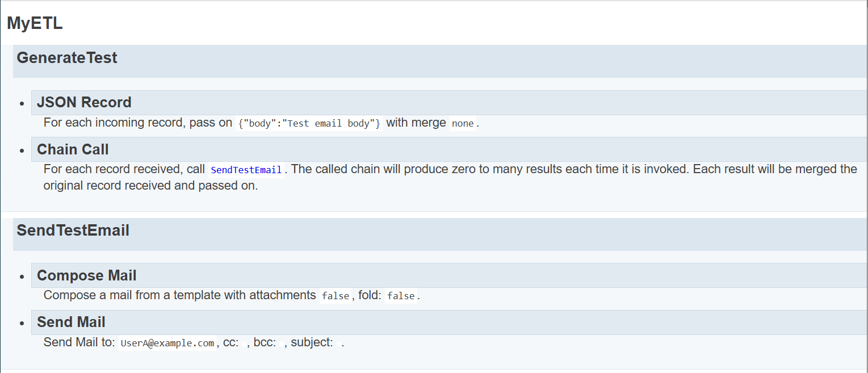This screenshot has width=868, height=373.
Task: Click the bullet beside Compose Mail
Action: (x=22, y=277)
